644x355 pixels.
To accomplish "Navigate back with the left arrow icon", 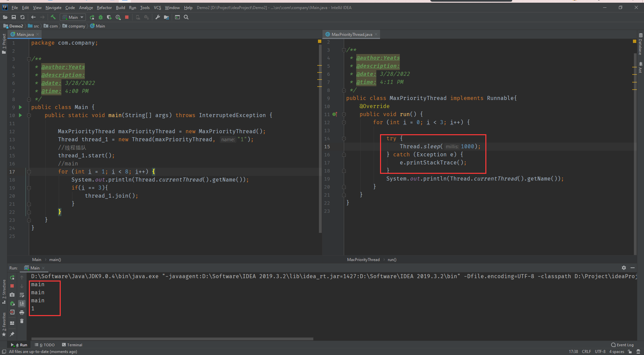I will coord(33,17).
